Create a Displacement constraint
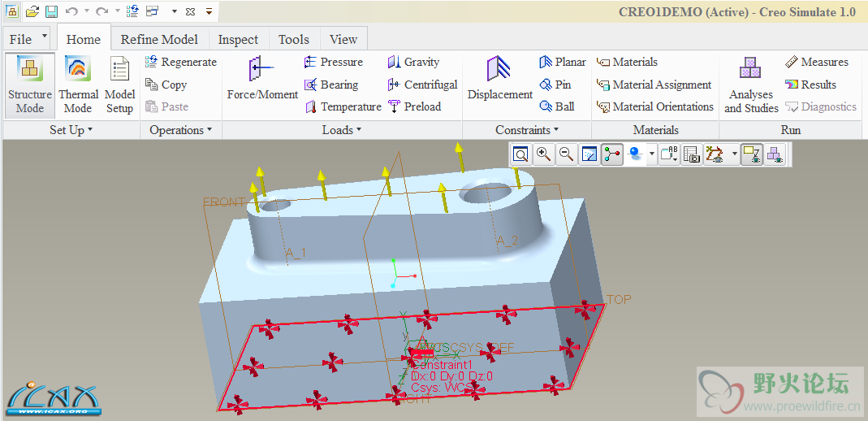 pos(500,78)
